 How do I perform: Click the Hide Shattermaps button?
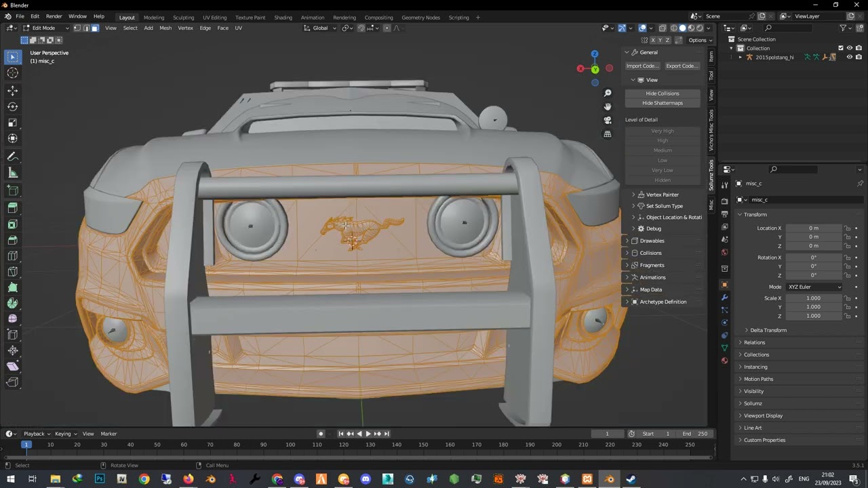pos(663,103)
